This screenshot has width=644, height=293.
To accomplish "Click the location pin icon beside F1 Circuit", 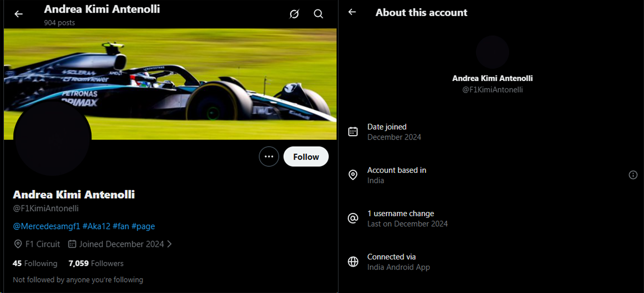I will pyautogui.click(x=18, y=244).
